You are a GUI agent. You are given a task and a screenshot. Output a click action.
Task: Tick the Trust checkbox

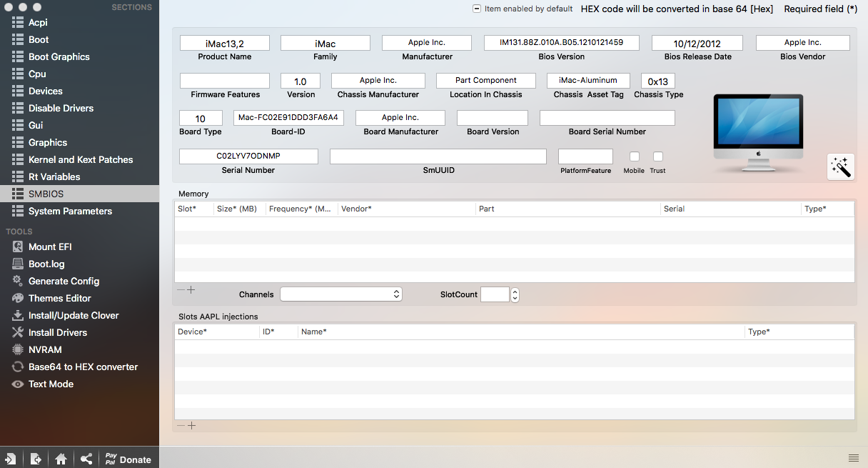[658, 156]
